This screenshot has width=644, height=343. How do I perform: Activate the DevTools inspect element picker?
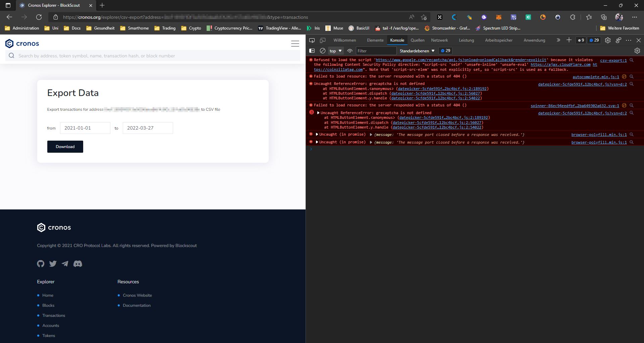pos(312,40)
